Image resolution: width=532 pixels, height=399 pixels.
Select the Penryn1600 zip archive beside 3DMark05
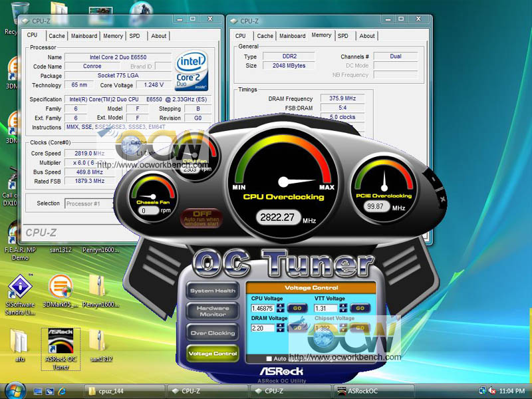101,291
